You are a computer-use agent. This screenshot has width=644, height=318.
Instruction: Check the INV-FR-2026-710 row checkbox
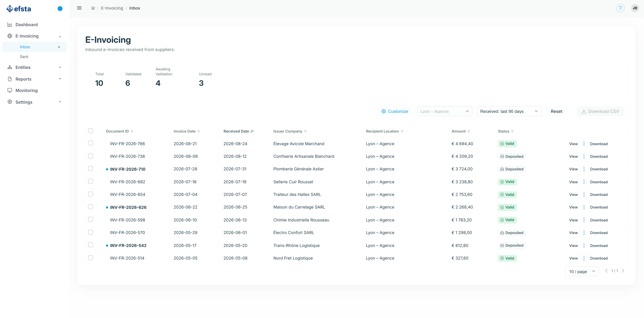pyautogui.click(x=91, y=169)
